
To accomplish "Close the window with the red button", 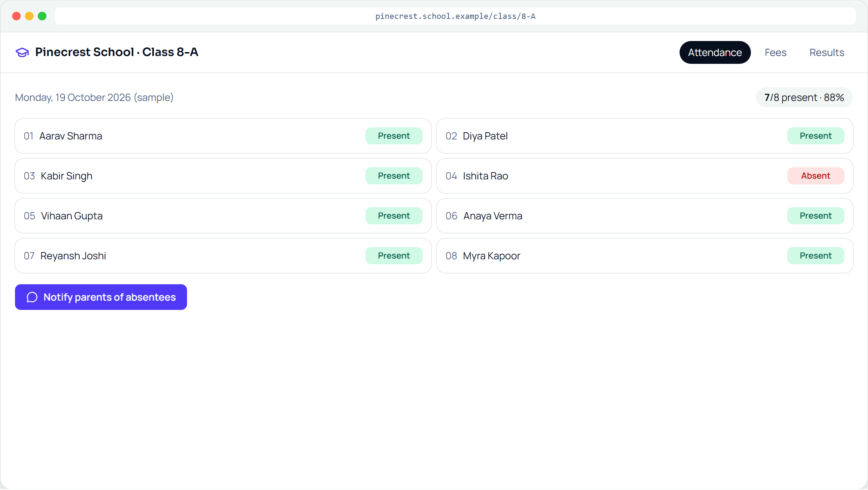I will (16, 16).
